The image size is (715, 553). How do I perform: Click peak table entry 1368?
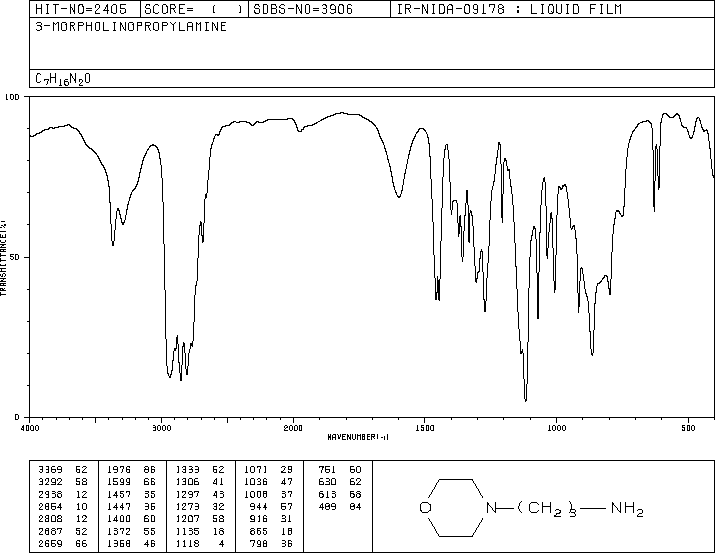(119, 543)
